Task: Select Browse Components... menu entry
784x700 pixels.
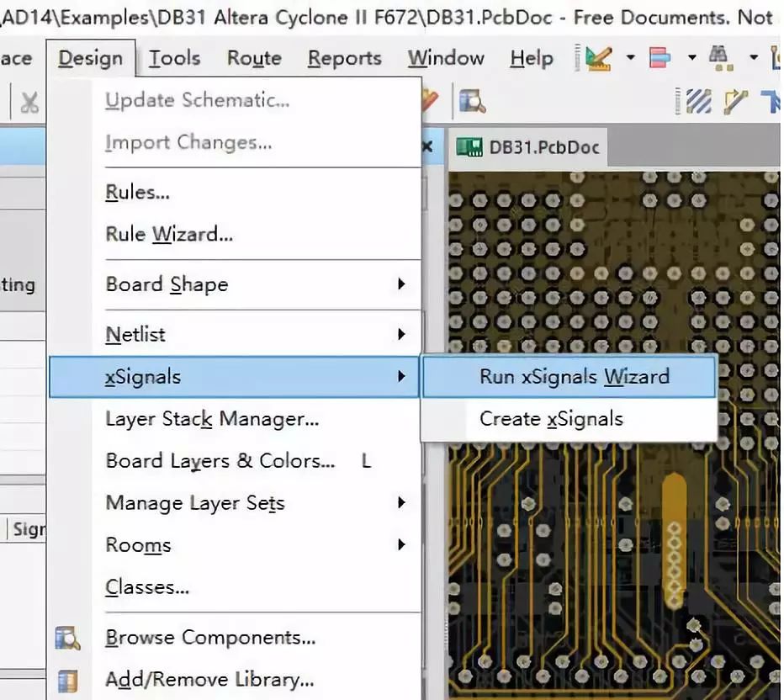Action: (x=235, y=638)
